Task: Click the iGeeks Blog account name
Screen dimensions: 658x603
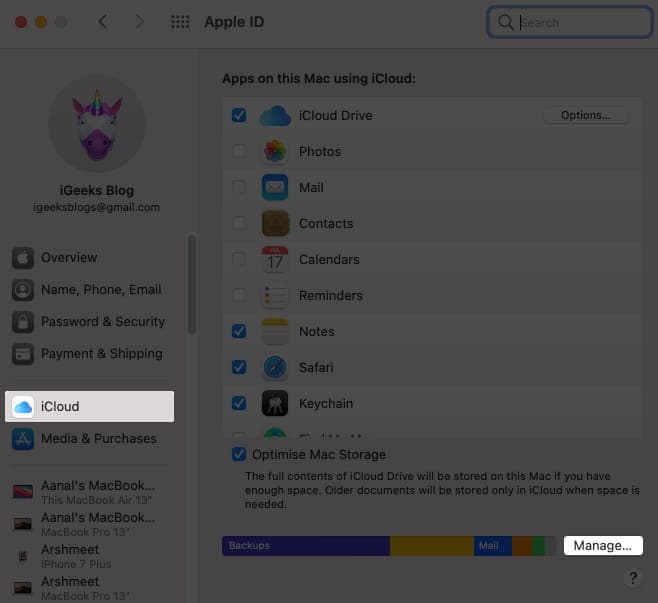Action: tap(97, 191)
